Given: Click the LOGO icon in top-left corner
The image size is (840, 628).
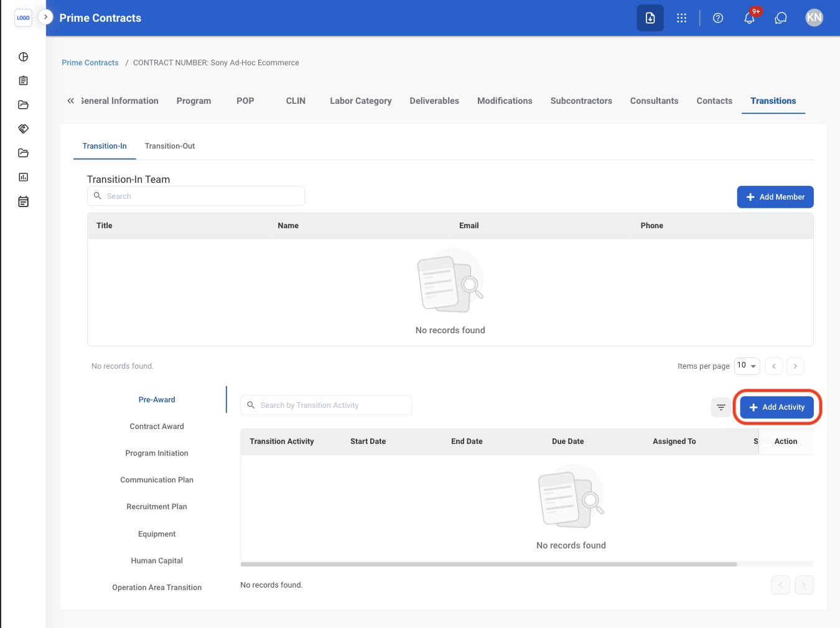Looking at the screenshot, I should click(x=23, y=17).
